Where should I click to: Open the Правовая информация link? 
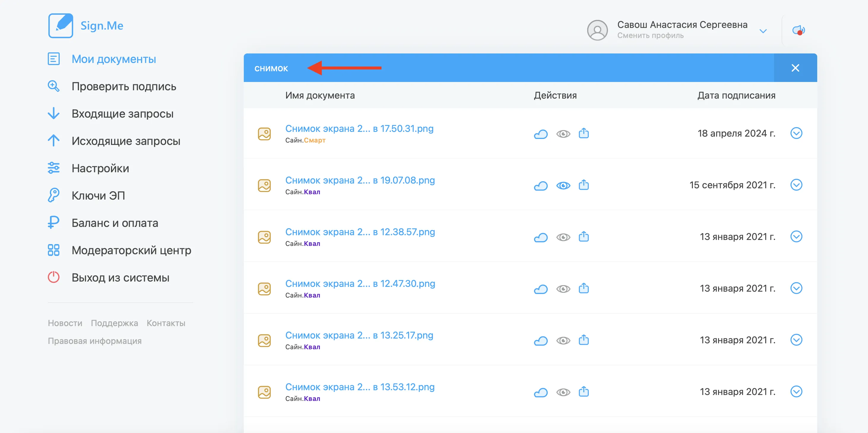(94, 341)
